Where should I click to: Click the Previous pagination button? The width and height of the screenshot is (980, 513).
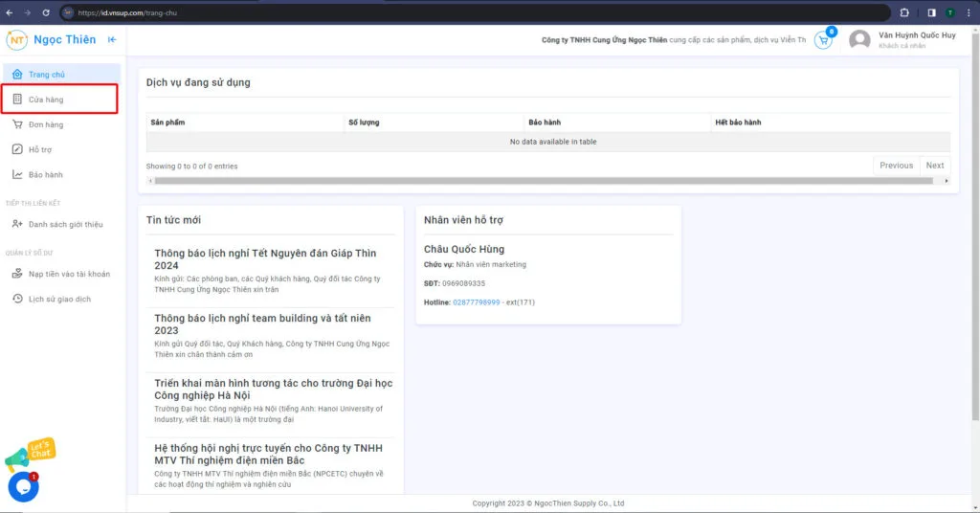(896, 166)
